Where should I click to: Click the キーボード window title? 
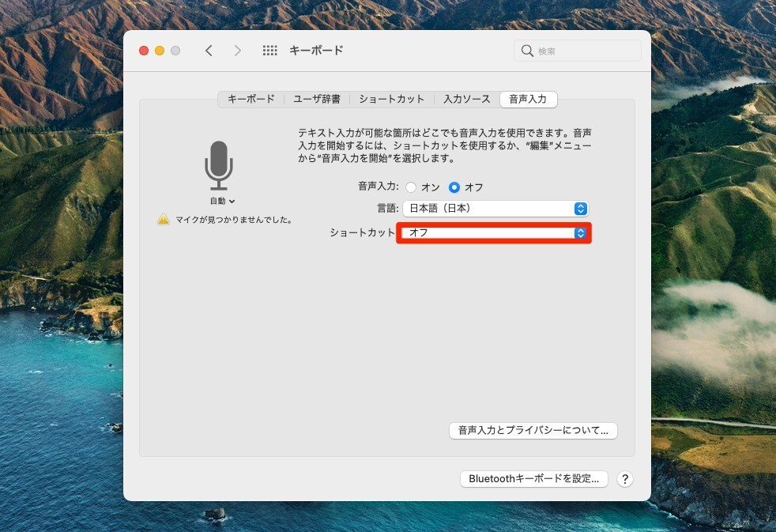[x=316, y=51]
